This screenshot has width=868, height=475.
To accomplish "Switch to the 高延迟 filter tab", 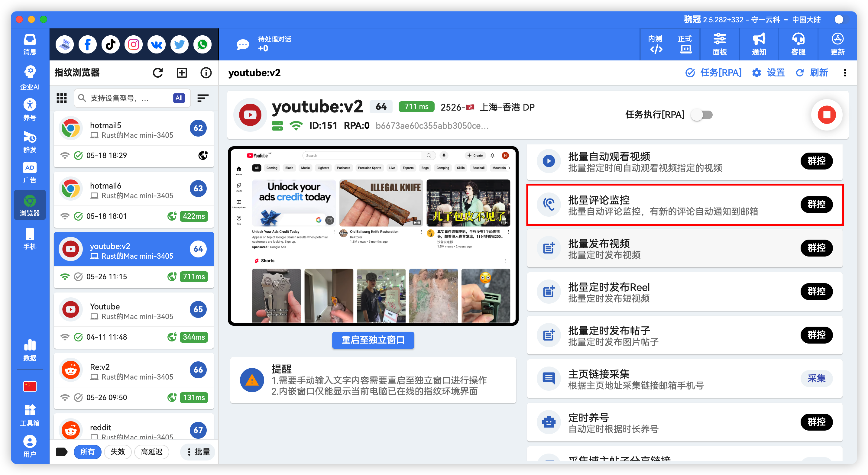I will point(152,452).
